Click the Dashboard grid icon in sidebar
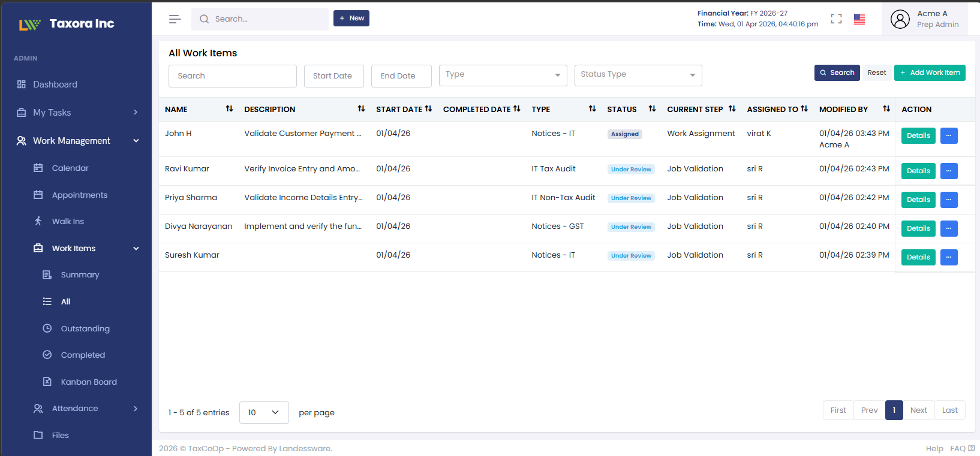 click(22, 84)
